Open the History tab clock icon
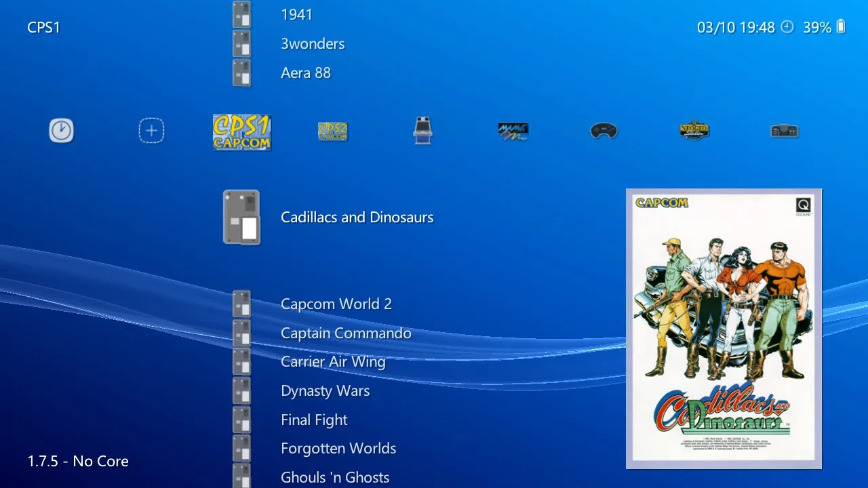This screenshot has width=868, height=488. pos(61,130)
